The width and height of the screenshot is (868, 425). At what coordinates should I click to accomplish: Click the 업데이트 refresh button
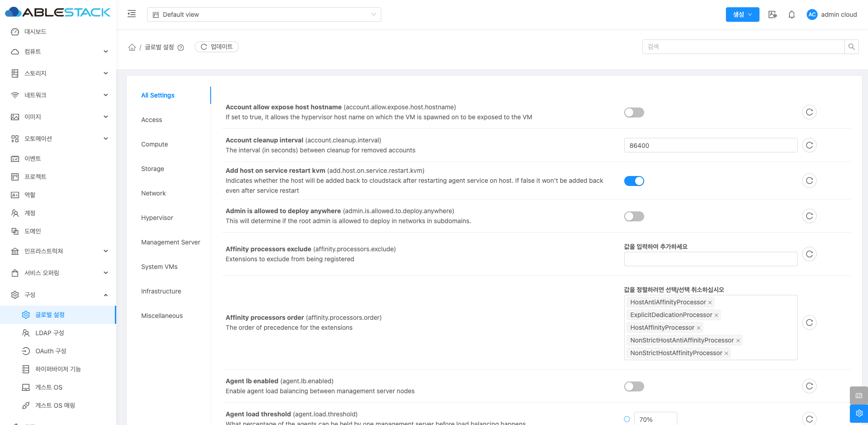pos(217,47)
